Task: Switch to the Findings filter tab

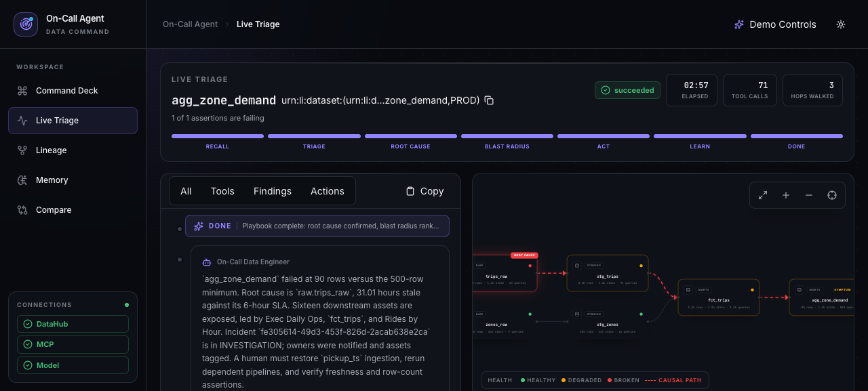Action: pyautogui.click(x=273, y=191)
